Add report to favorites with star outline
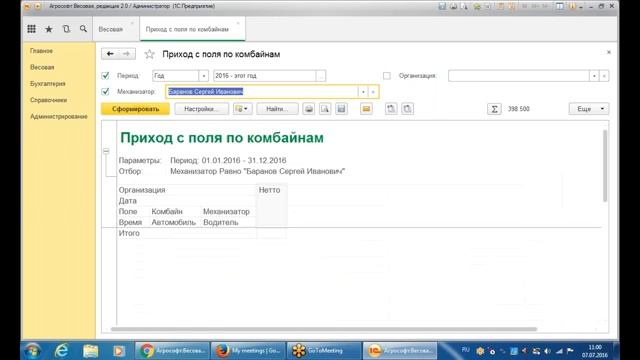640x360 pixels. (x=149, y=54)
